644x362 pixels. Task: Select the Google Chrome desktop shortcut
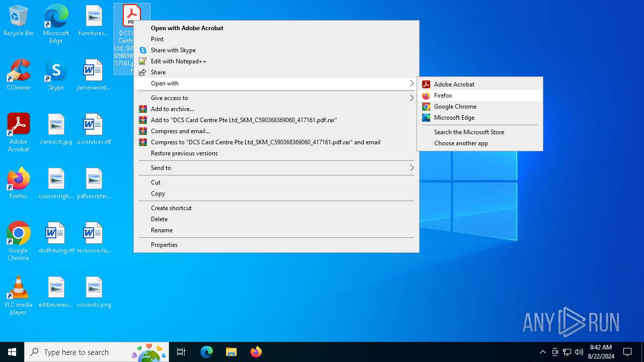tap(19, 241)
